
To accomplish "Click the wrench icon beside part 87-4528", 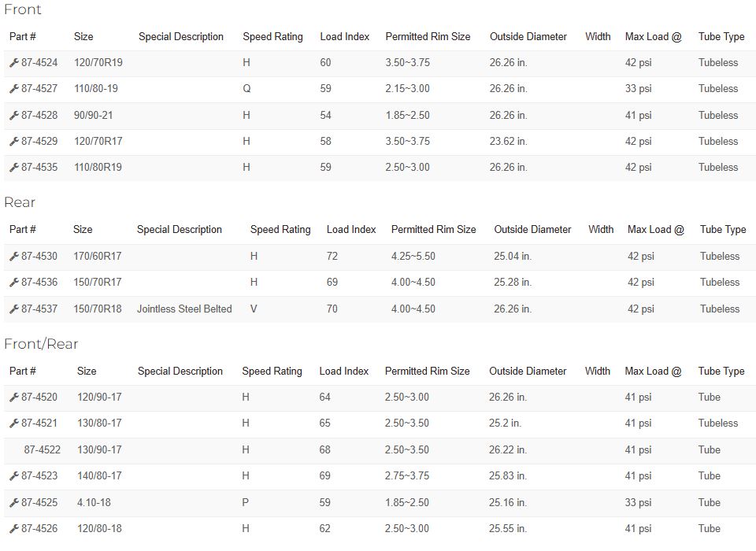I will [14, 116].
